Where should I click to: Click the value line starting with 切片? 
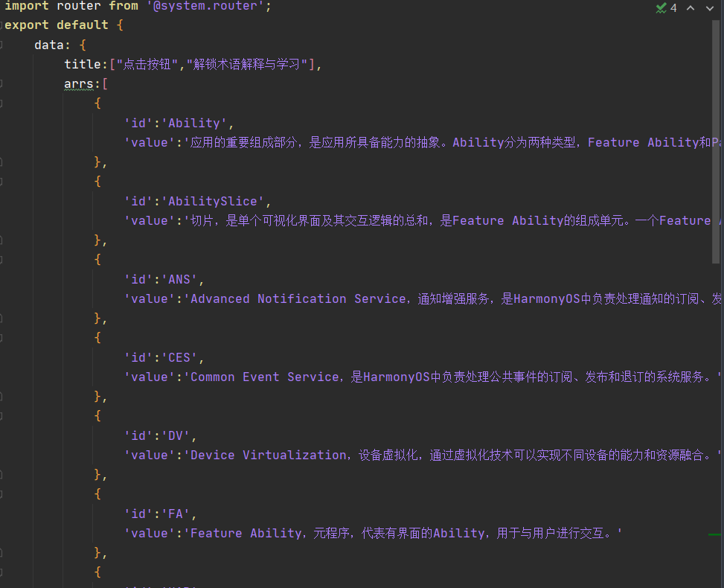(422, 220)
